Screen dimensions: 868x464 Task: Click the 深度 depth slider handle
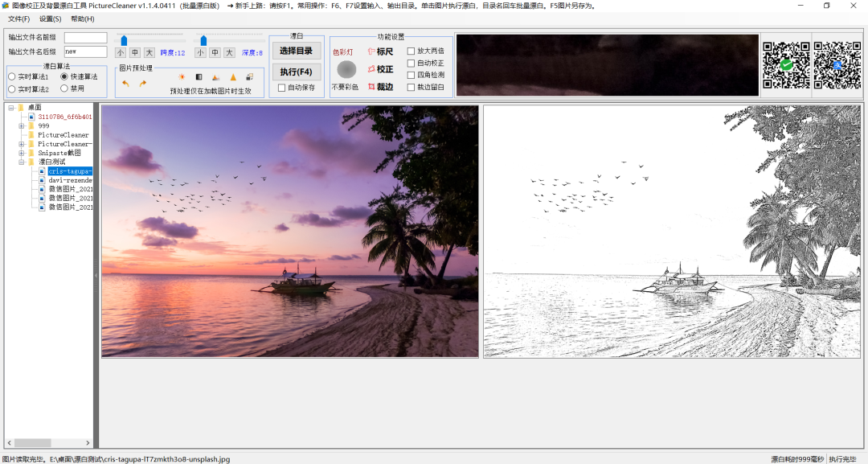[x=204, y=40]
